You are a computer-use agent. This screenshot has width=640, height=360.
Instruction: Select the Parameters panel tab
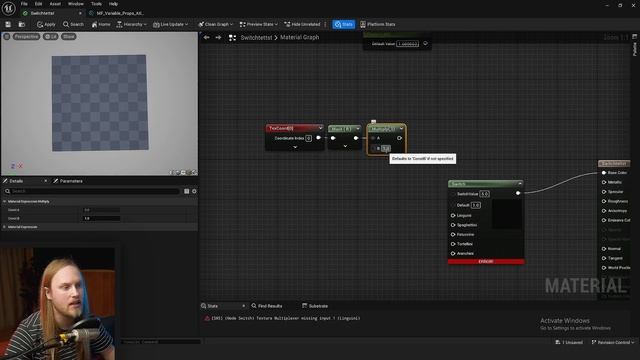(x=68, y=181)
